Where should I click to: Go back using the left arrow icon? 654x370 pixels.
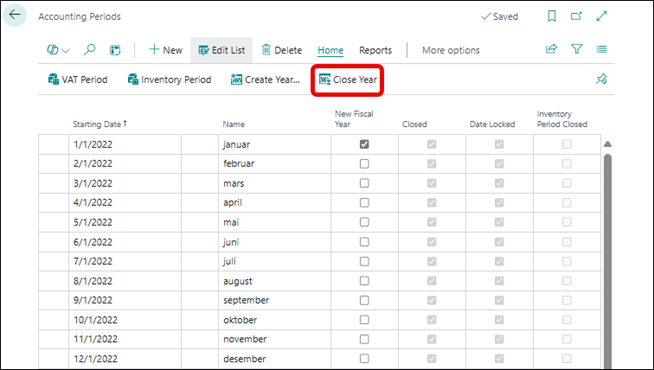[x=15, y=15]
